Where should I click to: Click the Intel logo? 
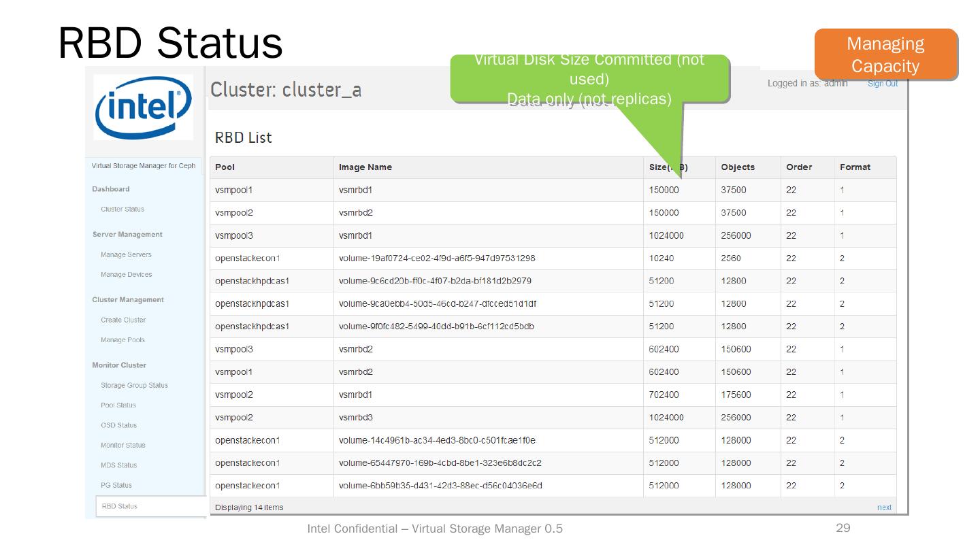click(144, 107)
